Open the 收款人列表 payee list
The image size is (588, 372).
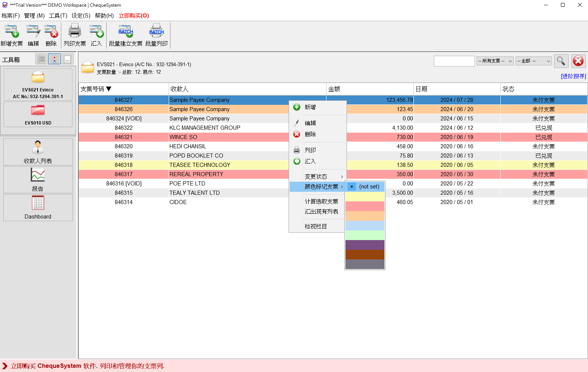38,152
